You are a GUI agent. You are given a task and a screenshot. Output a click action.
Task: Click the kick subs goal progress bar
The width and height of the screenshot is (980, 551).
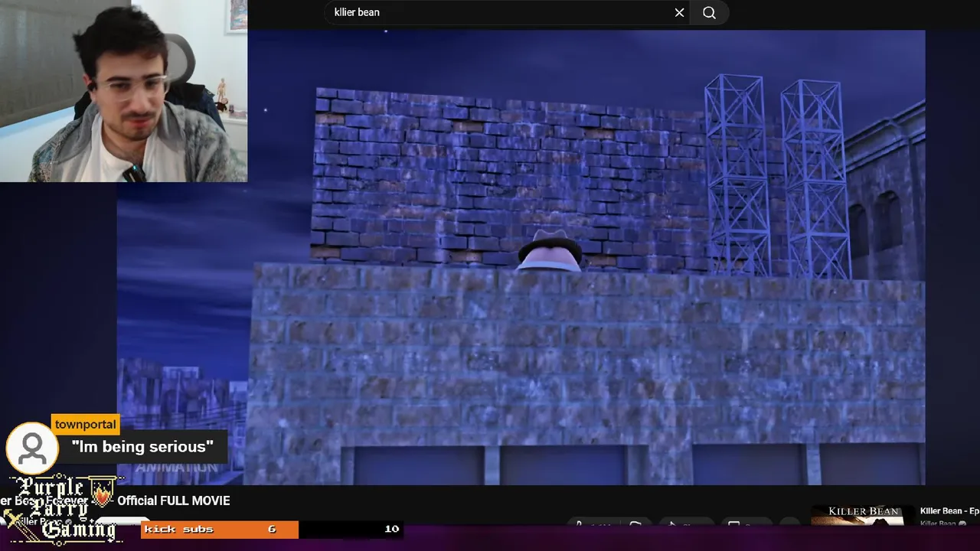pos(272,529)
